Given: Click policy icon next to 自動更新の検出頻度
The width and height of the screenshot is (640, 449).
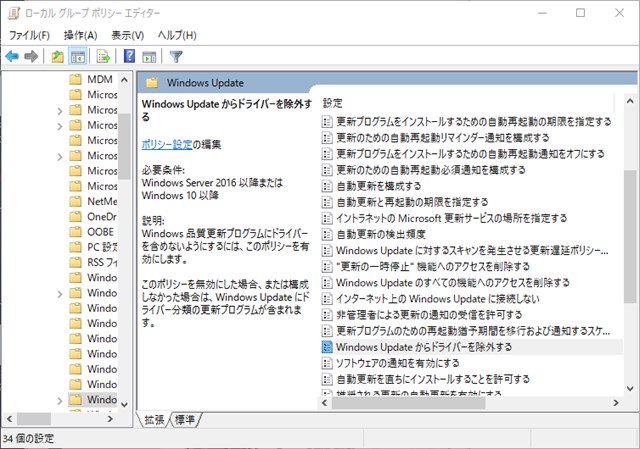Looking at the screenshot, I should (327, 234).
